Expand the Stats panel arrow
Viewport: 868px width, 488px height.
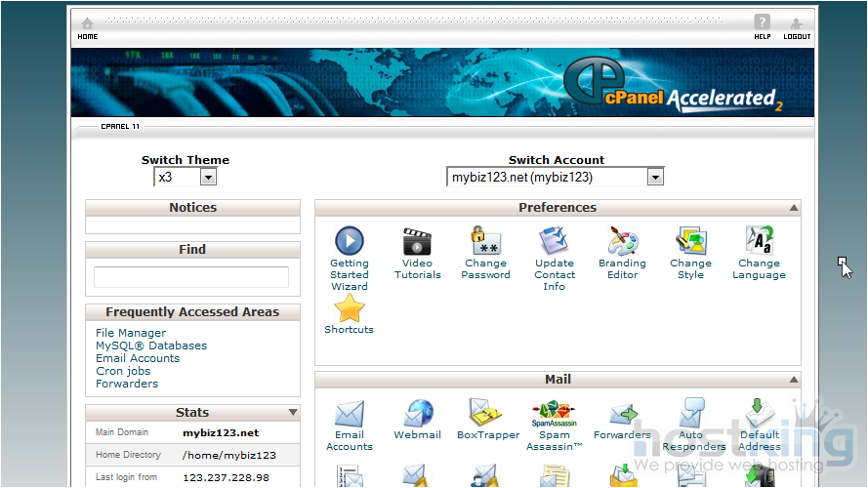(293, 413)
